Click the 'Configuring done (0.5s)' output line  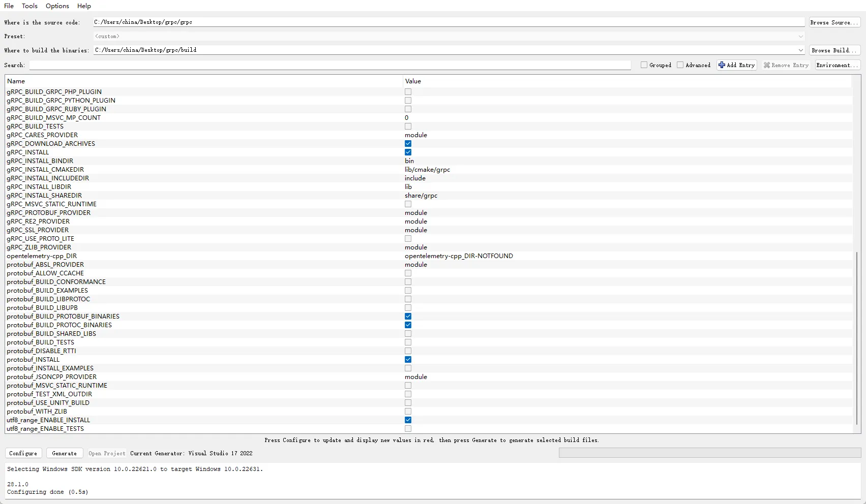pyautogui.click(x=48, y=492)
